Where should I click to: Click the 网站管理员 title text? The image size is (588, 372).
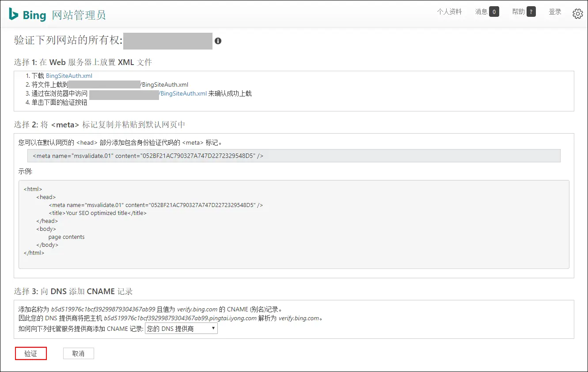[79, 15]
